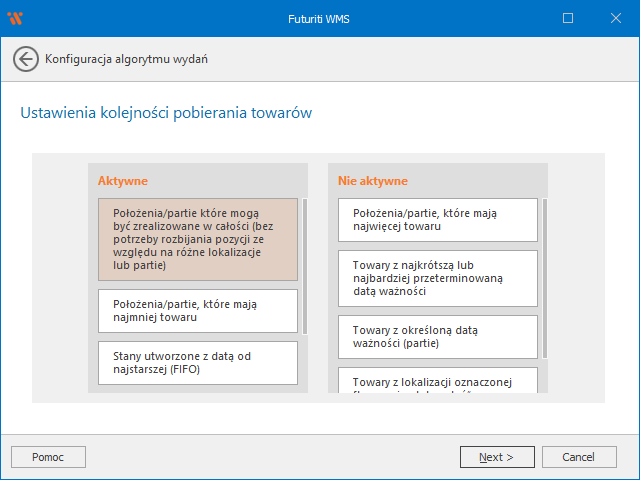The width and height of the screenshot is (640, 480).
Task: Maximize the Futuriti WMS window
Action: click(x=568, y=17)
